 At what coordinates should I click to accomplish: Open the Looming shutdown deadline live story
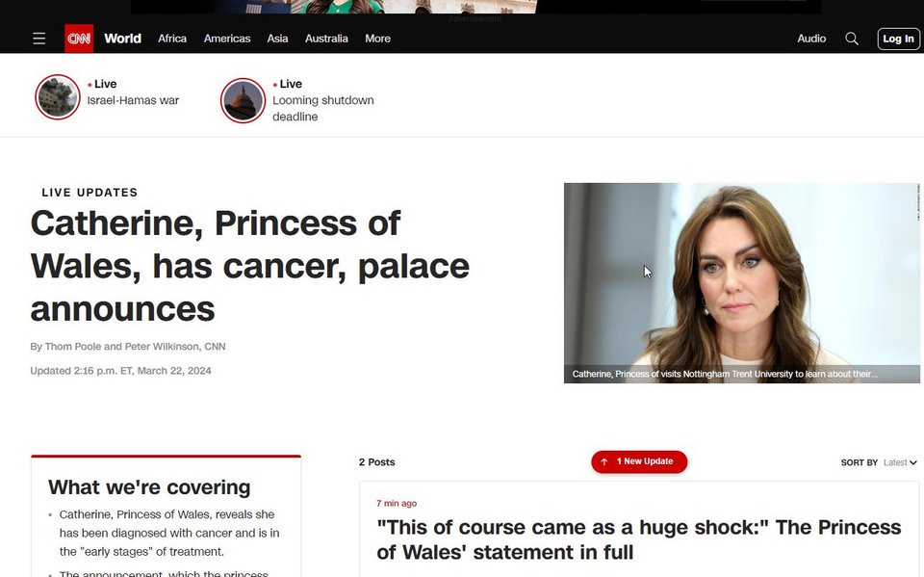point(323,109)
